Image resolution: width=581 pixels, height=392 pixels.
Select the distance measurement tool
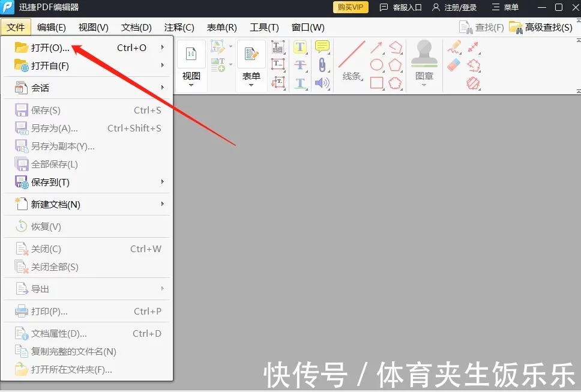[x=473, y=47]
